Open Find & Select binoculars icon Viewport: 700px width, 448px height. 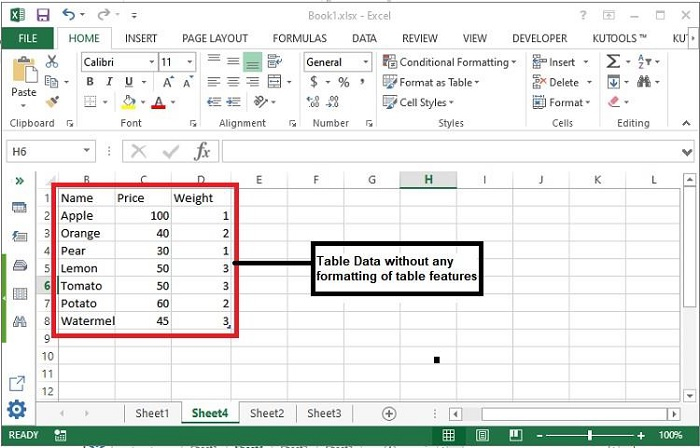point(643,82)
